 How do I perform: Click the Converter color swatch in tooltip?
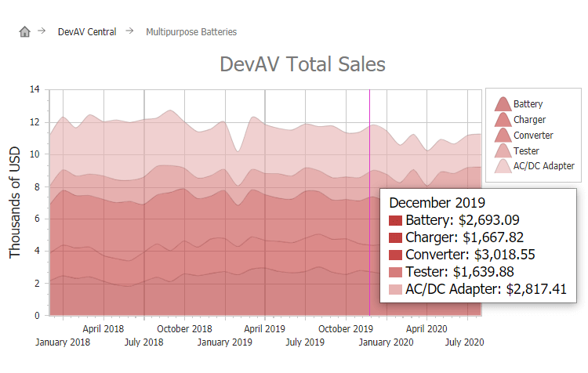395,255
